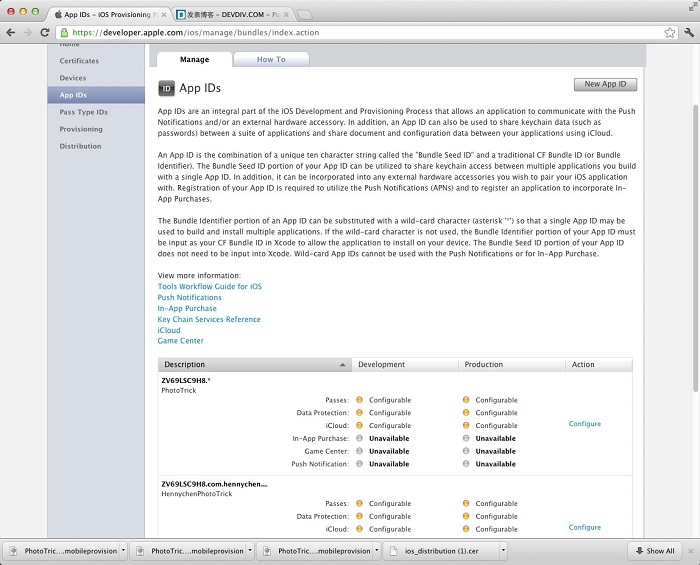
Task: Open dropdown for second mobileprovision download
Action: (250, 551)
